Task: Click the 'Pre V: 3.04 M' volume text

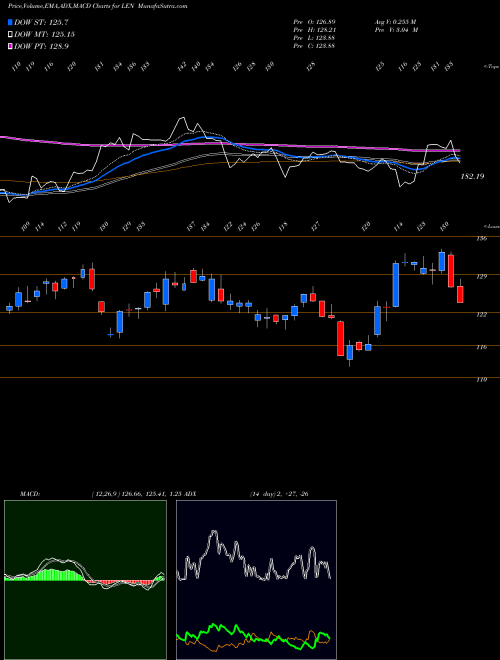Action: click(396, 30)
